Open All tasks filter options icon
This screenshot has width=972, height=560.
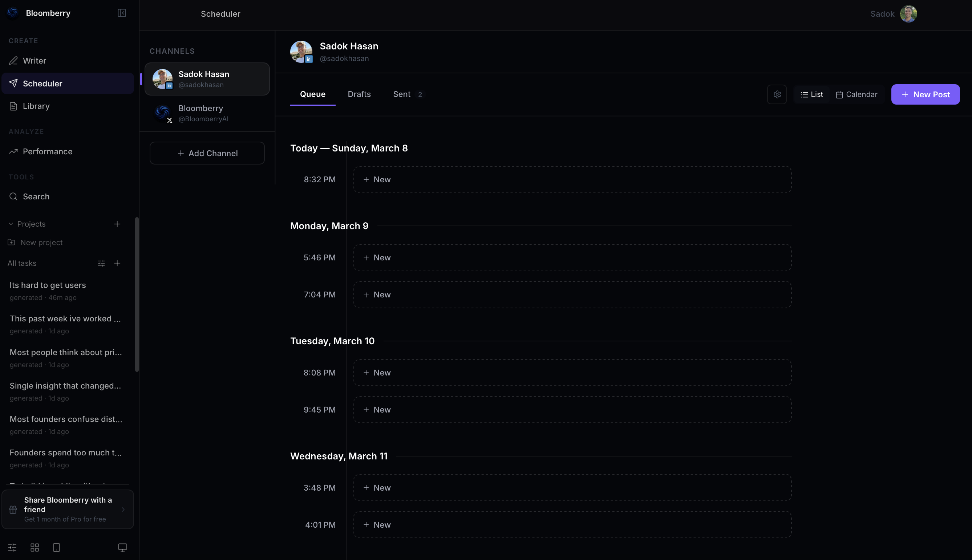[101, 263]
